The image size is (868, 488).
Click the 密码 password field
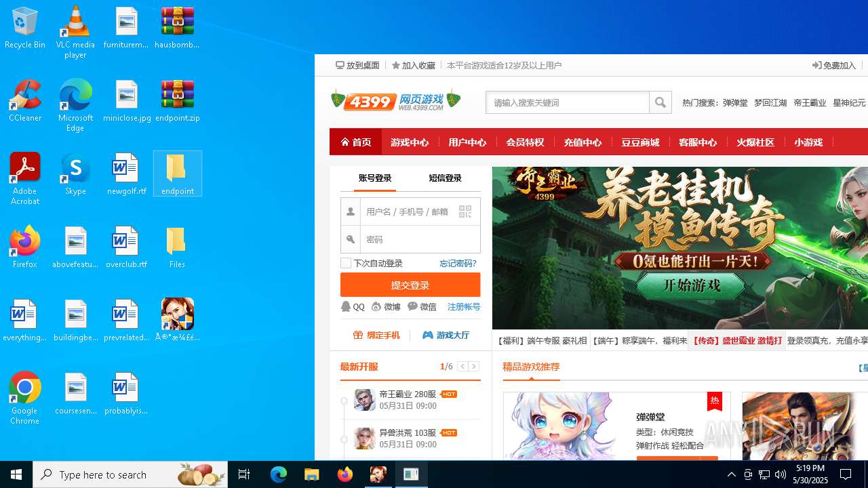pos(420,239)
